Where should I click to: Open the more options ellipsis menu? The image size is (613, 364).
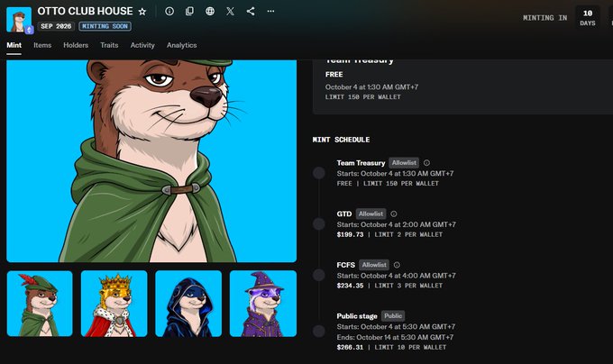tap(270, 11)
